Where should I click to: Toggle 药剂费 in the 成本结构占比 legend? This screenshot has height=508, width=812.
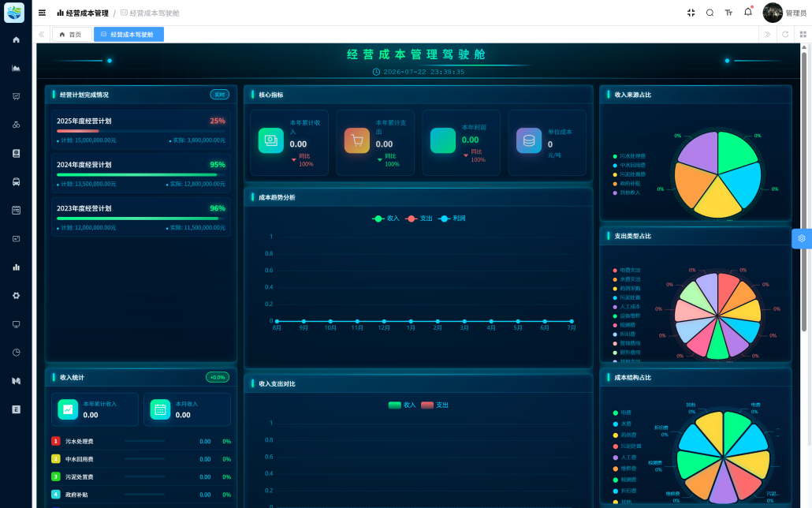click(x=625, y=435)
